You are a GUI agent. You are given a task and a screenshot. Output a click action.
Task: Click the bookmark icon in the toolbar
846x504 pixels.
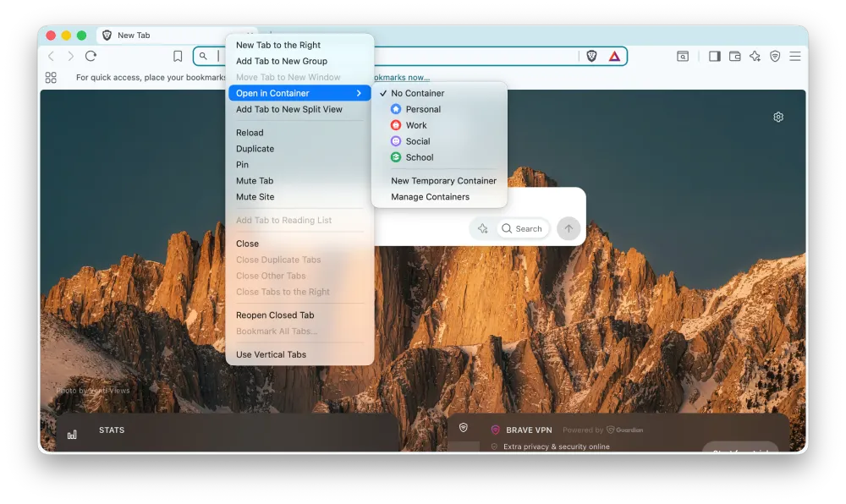tap(178, 56)
